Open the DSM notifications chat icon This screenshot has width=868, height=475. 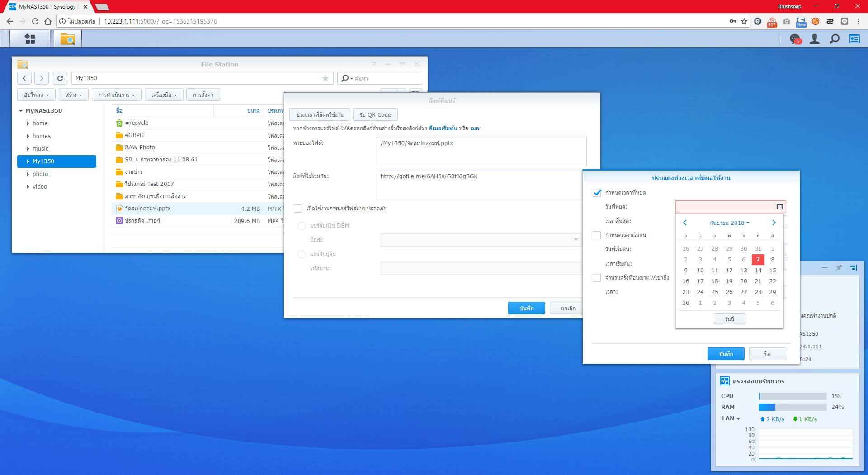[795, 39]
